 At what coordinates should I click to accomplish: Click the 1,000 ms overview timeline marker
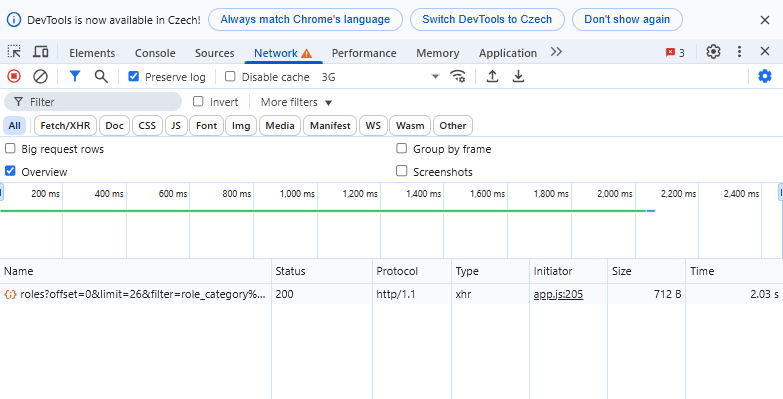pyautogui.click(x=297, y=194)
